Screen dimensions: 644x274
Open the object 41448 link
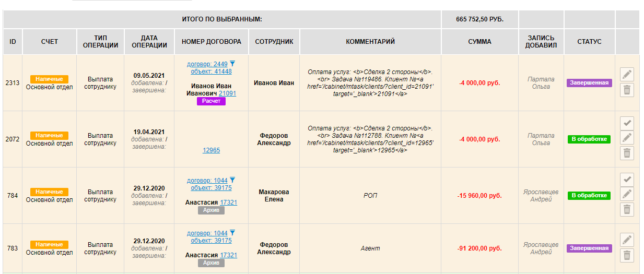click(211, 72)
